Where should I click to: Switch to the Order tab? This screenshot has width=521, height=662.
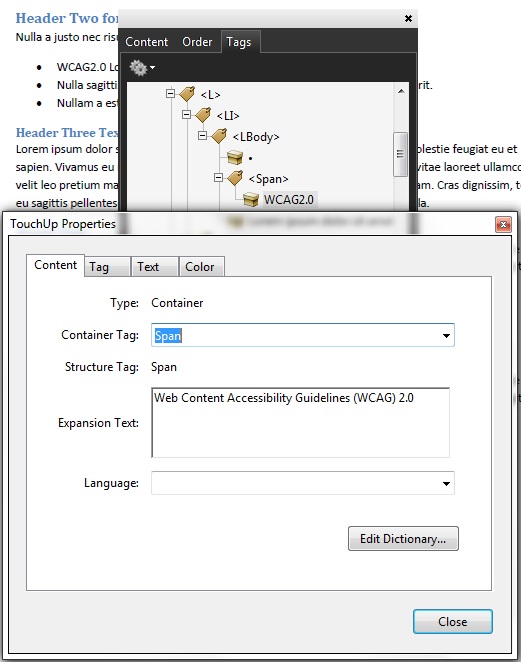197,42
